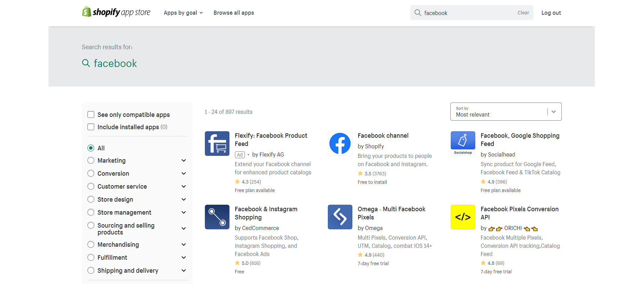
Task: Click the 4.3 (254) rating for Flexify
Action: (248, 182)
